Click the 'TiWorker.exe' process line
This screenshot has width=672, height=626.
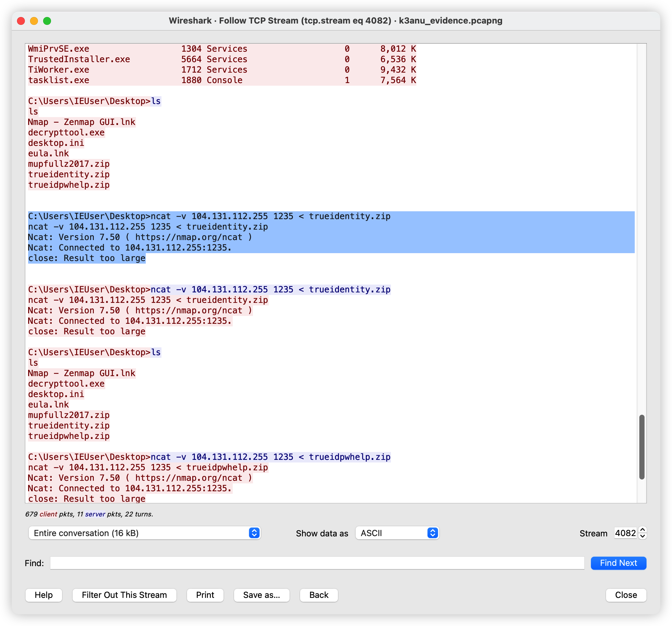222,70
